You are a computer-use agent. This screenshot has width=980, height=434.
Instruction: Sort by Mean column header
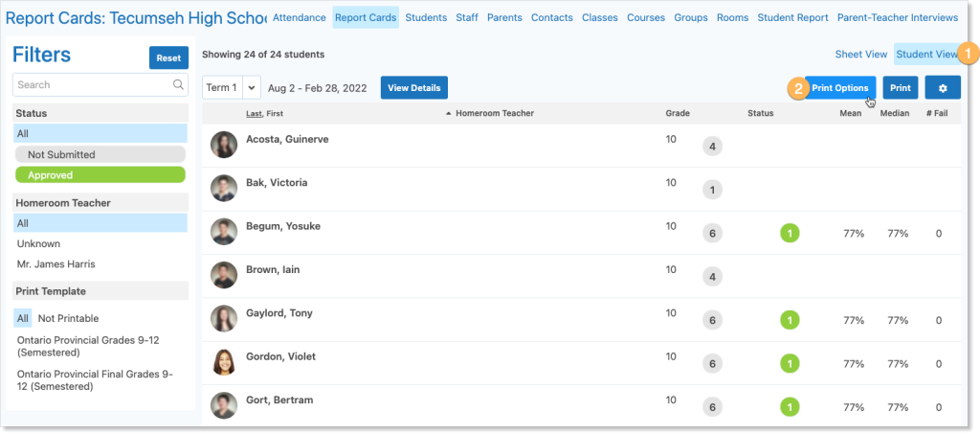[850, 114]
